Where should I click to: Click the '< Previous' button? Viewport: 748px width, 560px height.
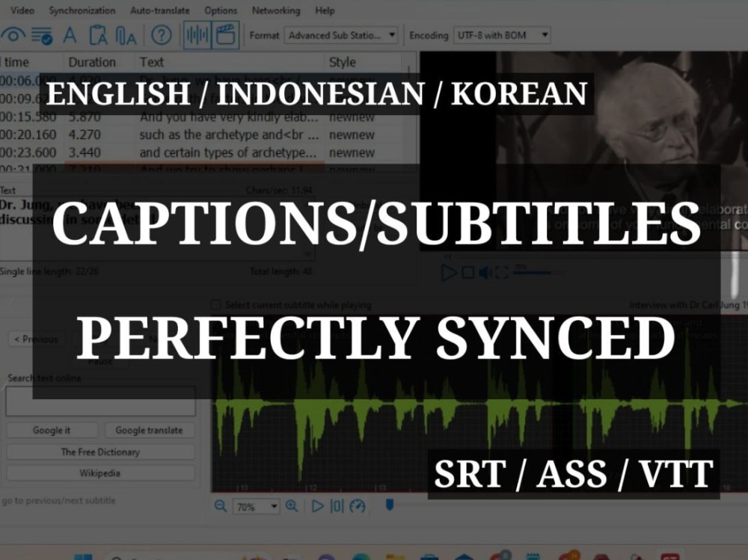tap(36, 339)
